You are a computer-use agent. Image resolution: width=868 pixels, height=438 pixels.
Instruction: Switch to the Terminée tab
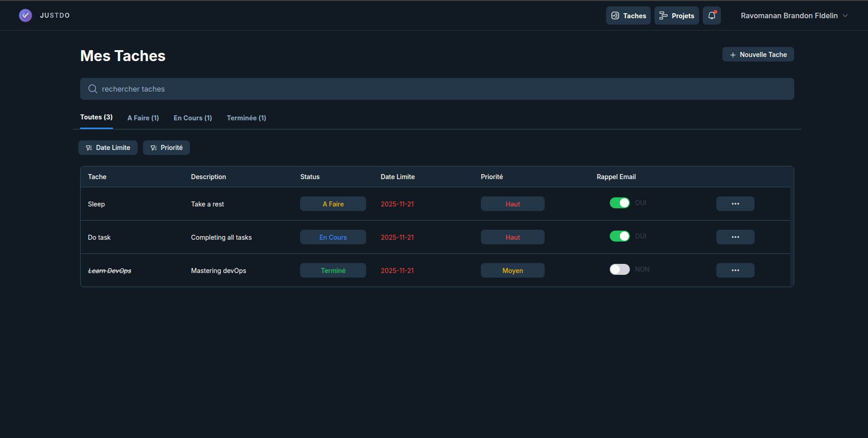point(246,118)
